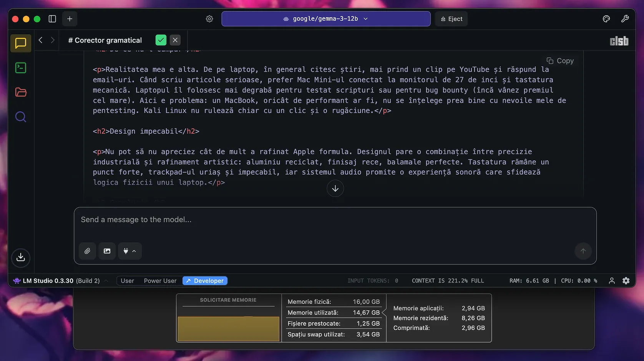Open the appearance palette icon
This screenshot has width=644, height=361.
(606, 19)
